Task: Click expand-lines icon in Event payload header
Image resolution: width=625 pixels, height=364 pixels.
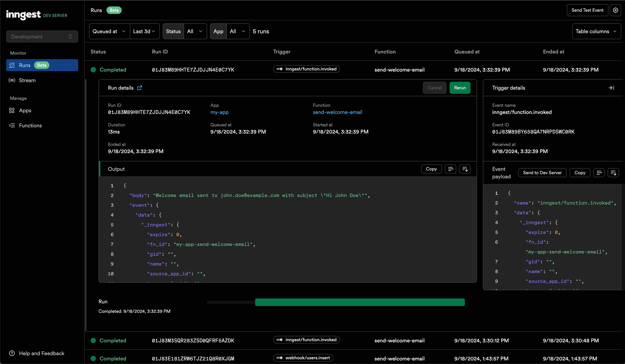Action: click(613, 173)
